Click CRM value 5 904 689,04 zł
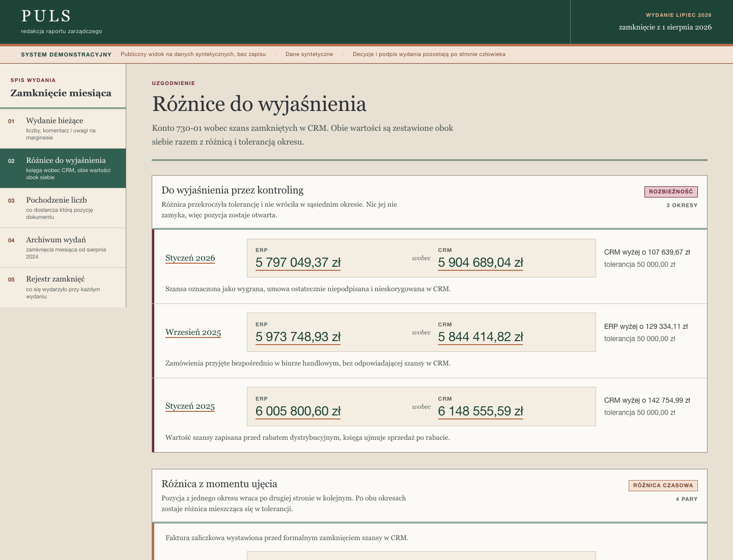This screenshot has height=560, width=733. 481,263
